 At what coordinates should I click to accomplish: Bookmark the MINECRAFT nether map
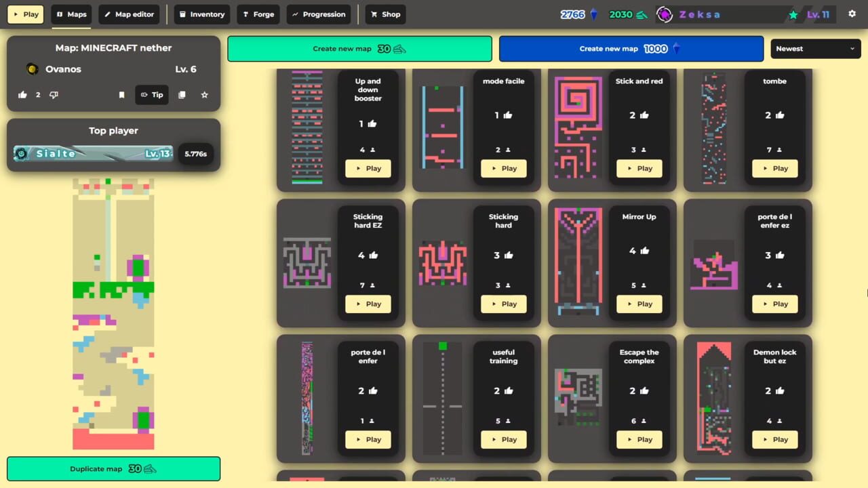click(121, 95)
